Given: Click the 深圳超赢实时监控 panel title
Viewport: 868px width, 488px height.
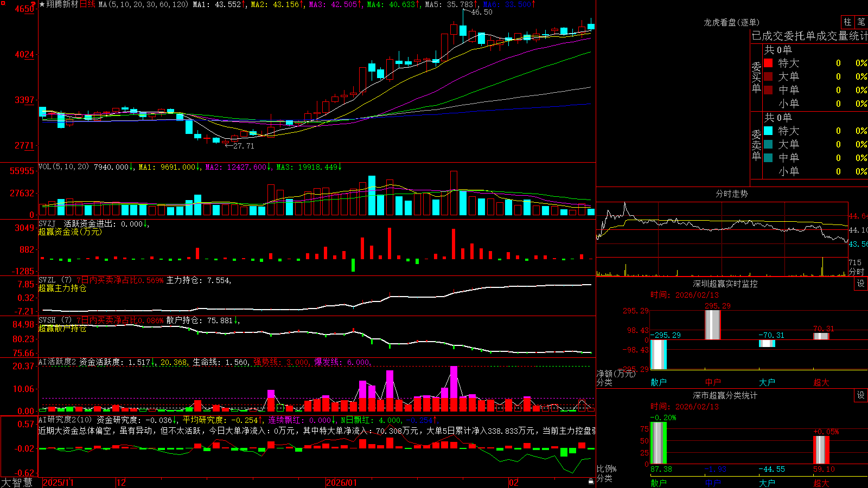Looking at the screenshot, I should [x=725, y=284].
